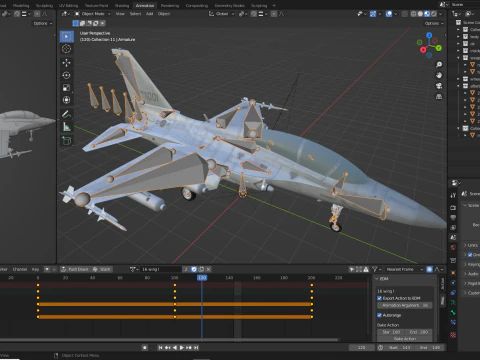The width and height of the screenshot is (480, 360).
Task: Click the zoom viewport magnifier icon
Action: [x=439, y=64]
